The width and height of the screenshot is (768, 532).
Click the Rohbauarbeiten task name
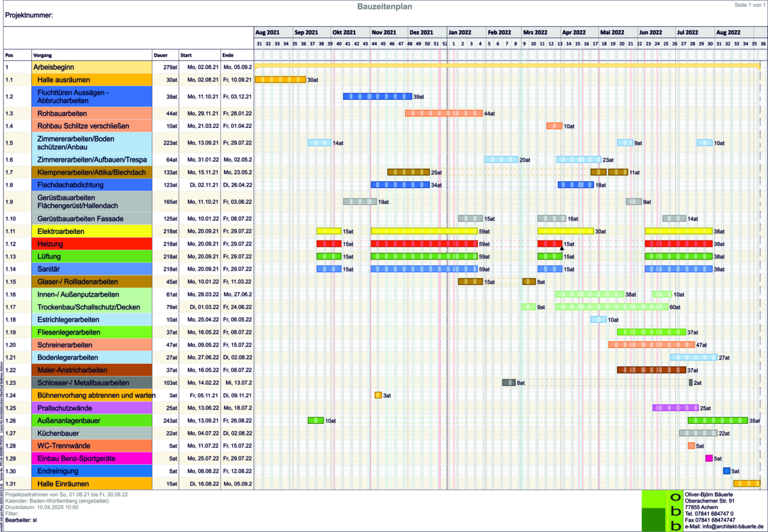coord(63,113)
